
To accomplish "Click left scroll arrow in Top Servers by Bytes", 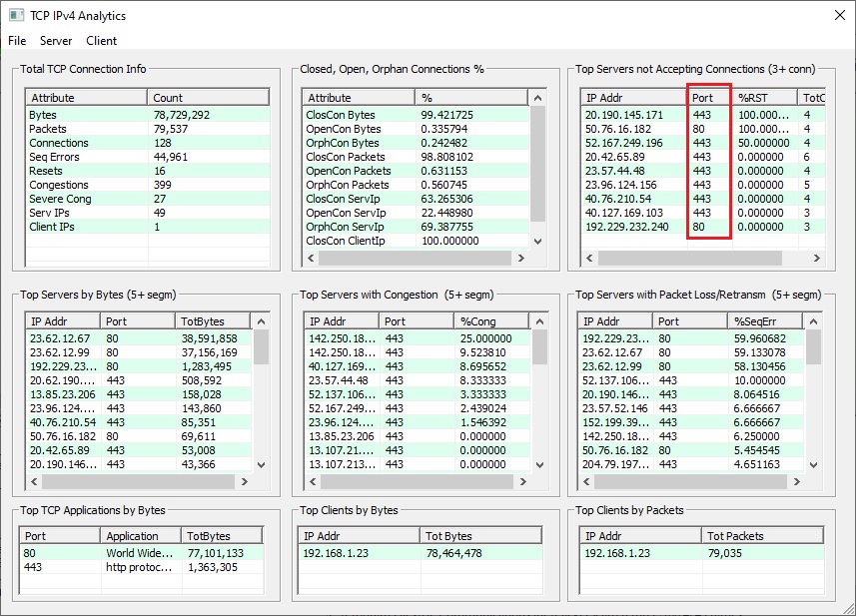I will coord(34,481).
